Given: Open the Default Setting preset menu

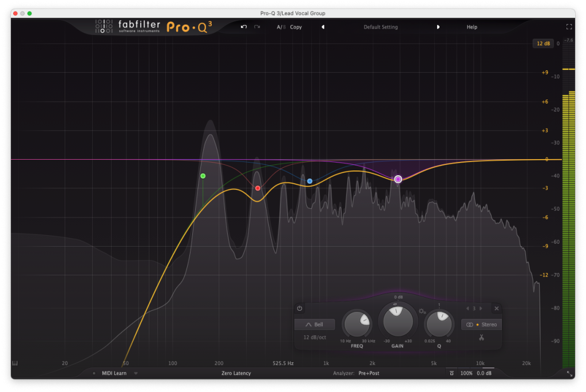Looking at the screenshot, I should [381, 27].
